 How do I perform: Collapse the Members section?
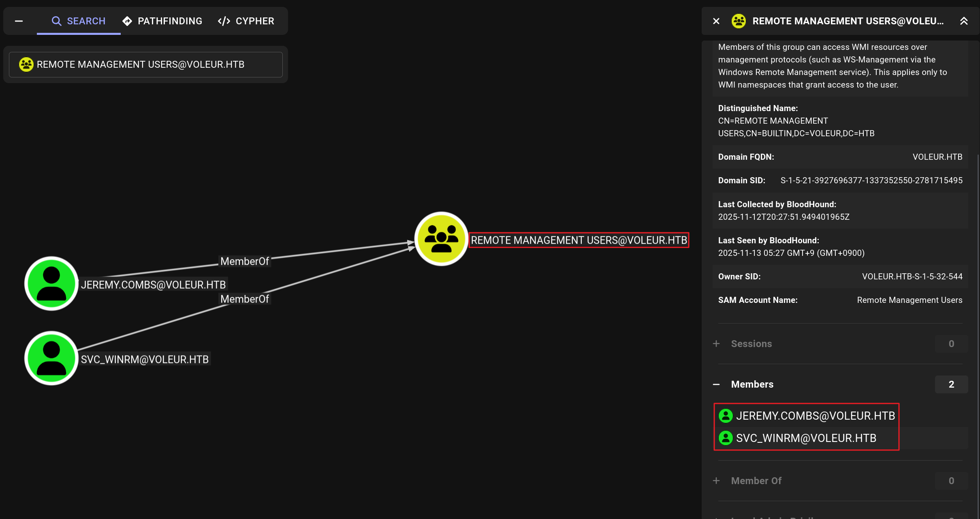[716, 384]
